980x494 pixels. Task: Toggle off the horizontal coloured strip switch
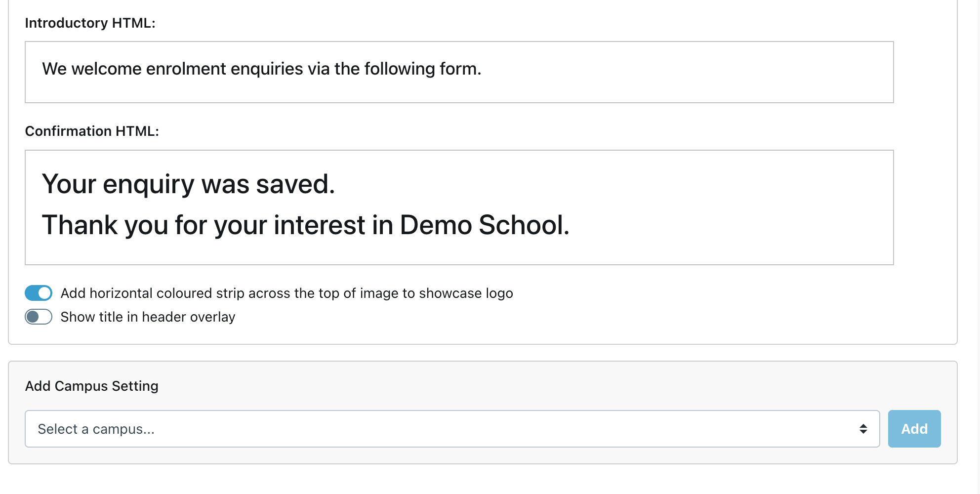pos(39,293)
